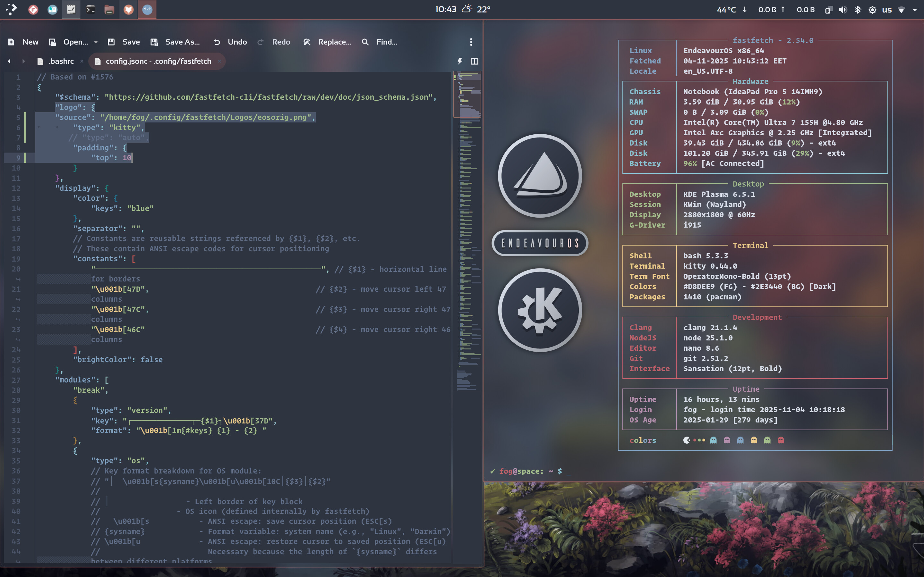Open the volume control in tray
This screenshot has height=577, width=924.
pos(843,10)
